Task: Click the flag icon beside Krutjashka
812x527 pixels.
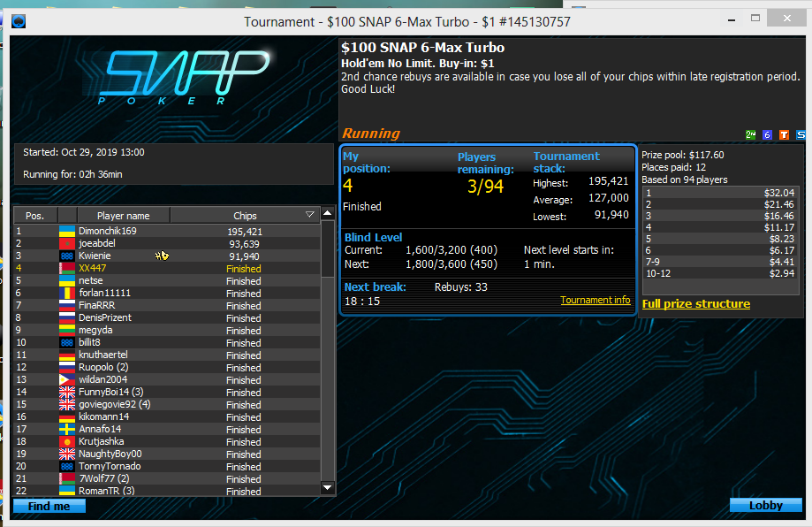Action: (67, 441)
